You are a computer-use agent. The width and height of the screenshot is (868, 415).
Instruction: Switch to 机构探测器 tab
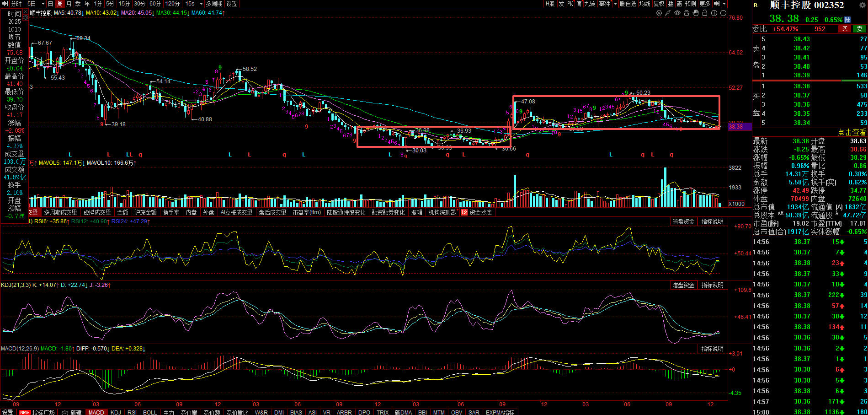click(x=442, y=212)
